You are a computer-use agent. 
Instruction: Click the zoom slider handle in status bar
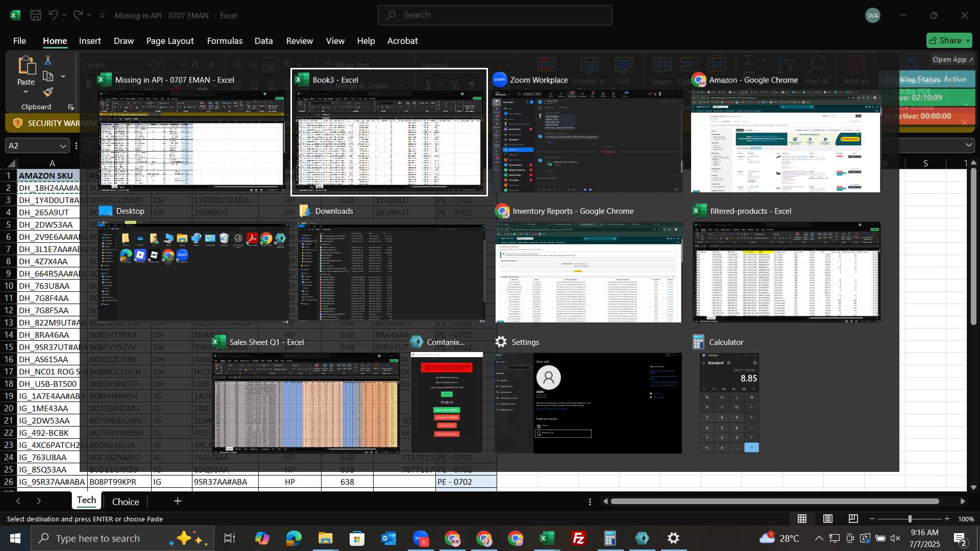coord(910,519)
